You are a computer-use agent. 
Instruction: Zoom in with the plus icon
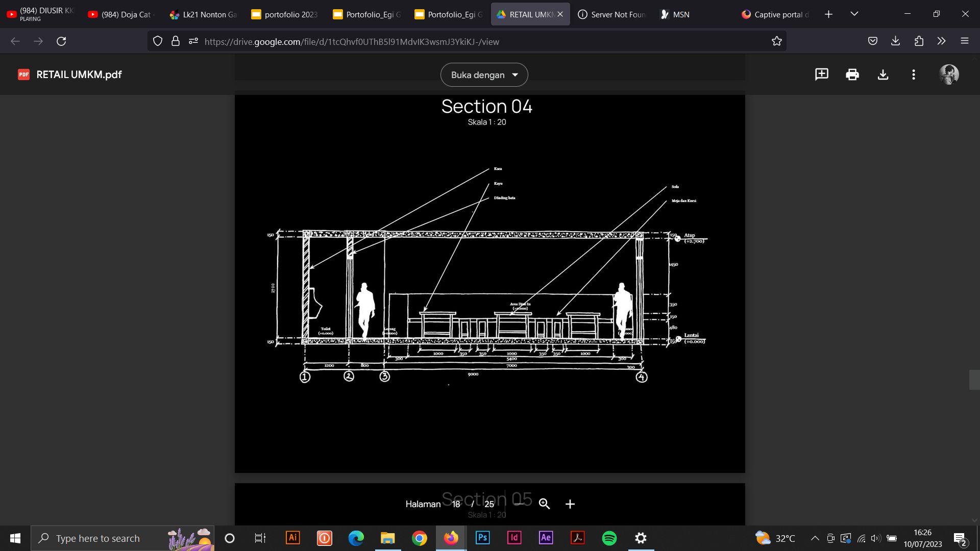570,504
